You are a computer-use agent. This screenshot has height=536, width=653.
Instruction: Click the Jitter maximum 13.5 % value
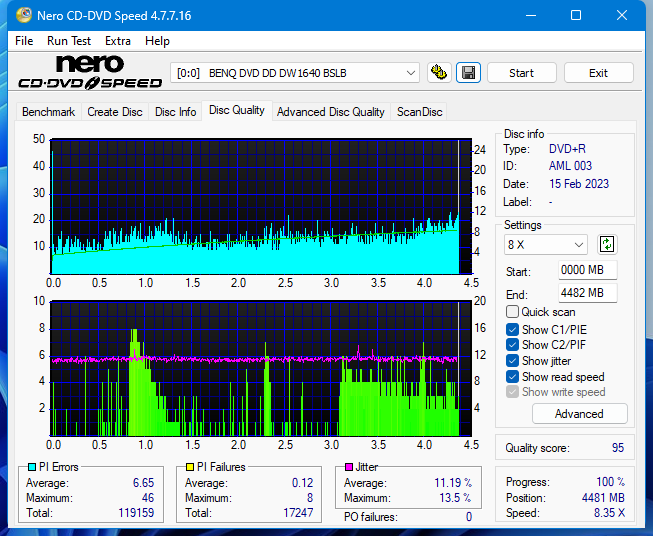coord(455,498)
